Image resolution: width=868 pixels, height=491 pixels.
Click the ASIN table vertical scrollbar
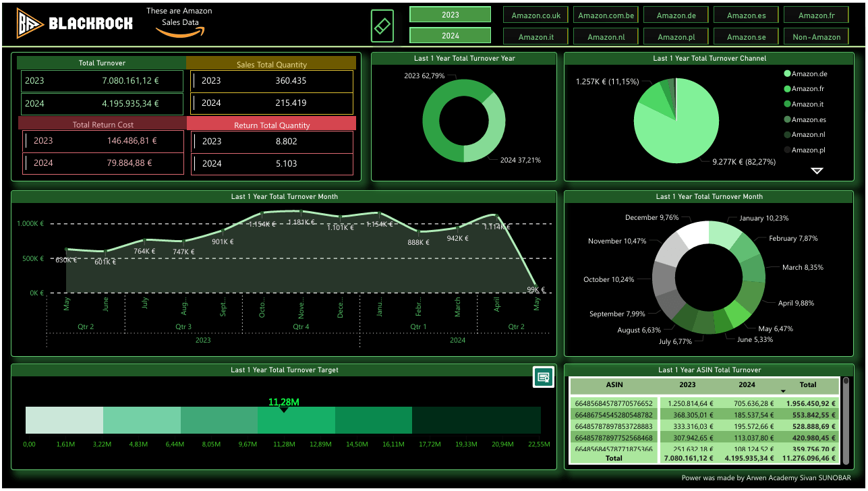(x=846, y=420)
